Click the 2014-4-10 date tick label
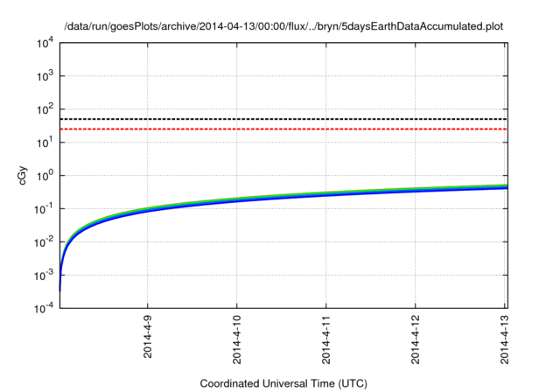 tap(237, 339)
